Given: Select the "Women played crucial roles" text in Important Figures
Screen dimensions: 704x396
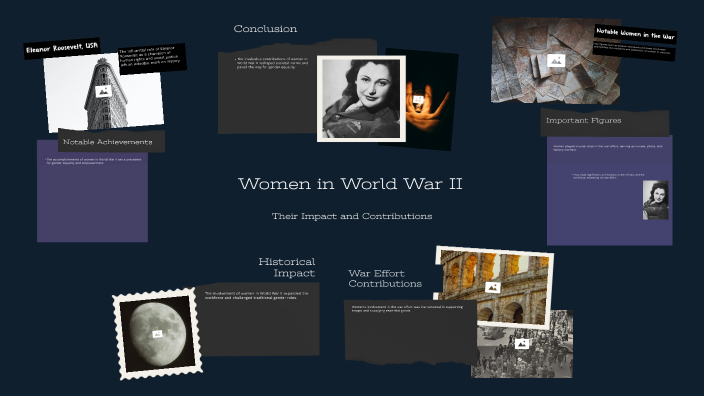Looking at the screenshot, I should (608, 148).
